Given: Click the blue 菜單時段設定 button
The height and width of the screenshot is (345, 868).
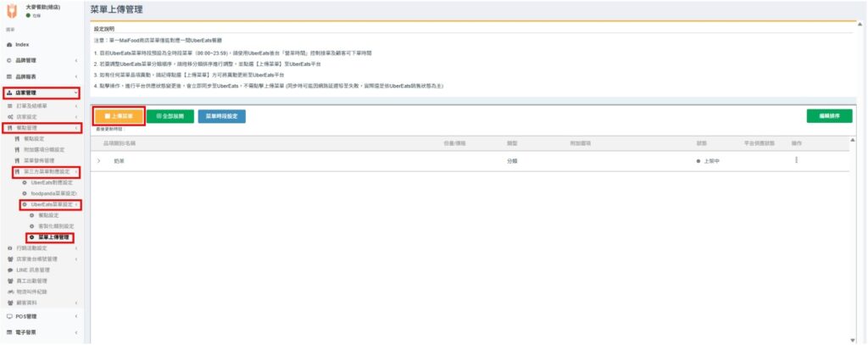Looking at the screenshot, I should pyautogui.click(x=222, y=116).
